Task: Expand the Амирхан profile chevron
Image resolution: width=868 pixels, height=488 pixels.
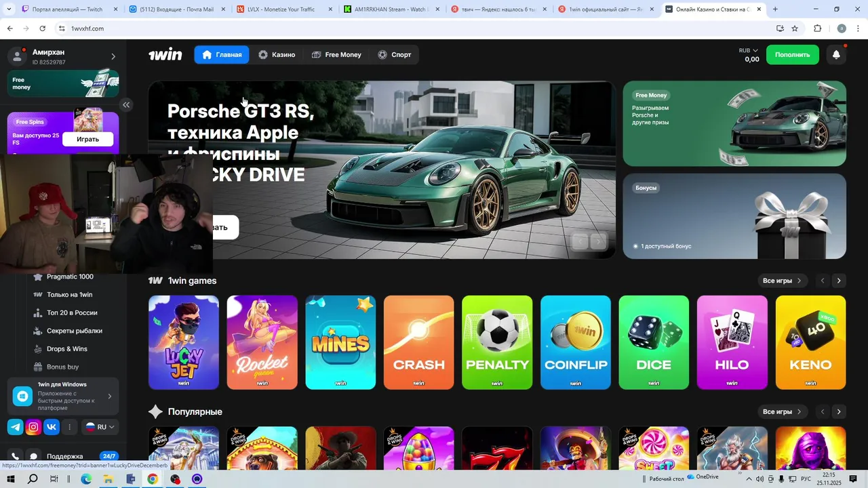Action: click(113, 57)
